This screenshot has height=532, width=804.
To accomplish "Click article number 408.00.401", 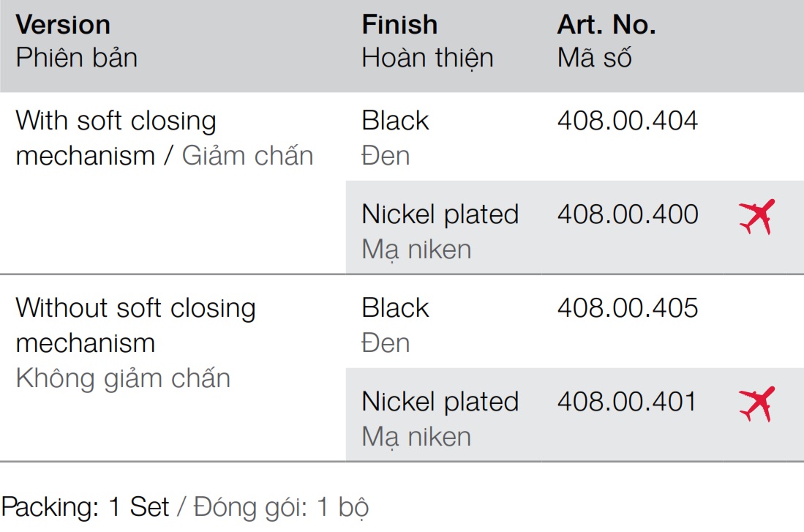I will [627, 402].
